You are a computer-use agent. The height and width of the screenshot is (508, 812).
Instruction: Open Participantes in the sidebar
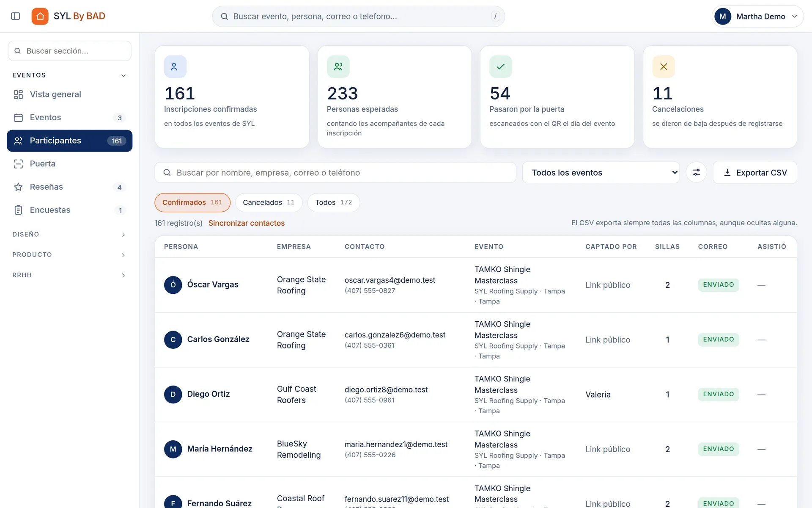[69, 141]
